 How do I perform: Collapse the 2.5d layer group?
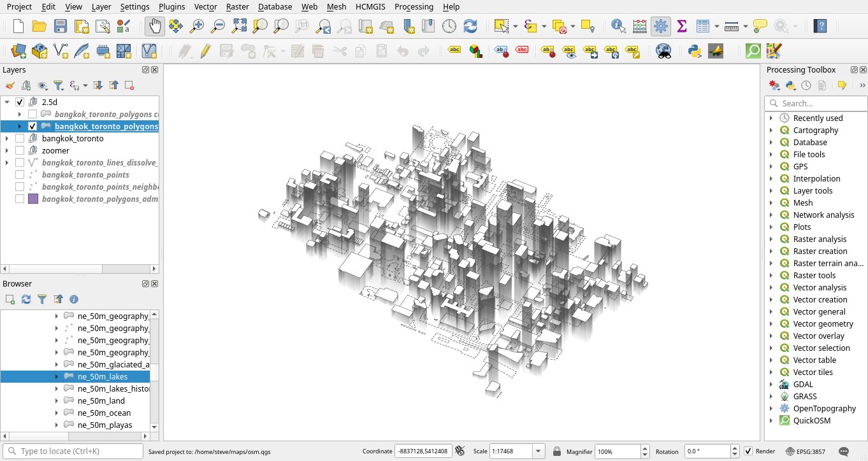click(7, 102)
